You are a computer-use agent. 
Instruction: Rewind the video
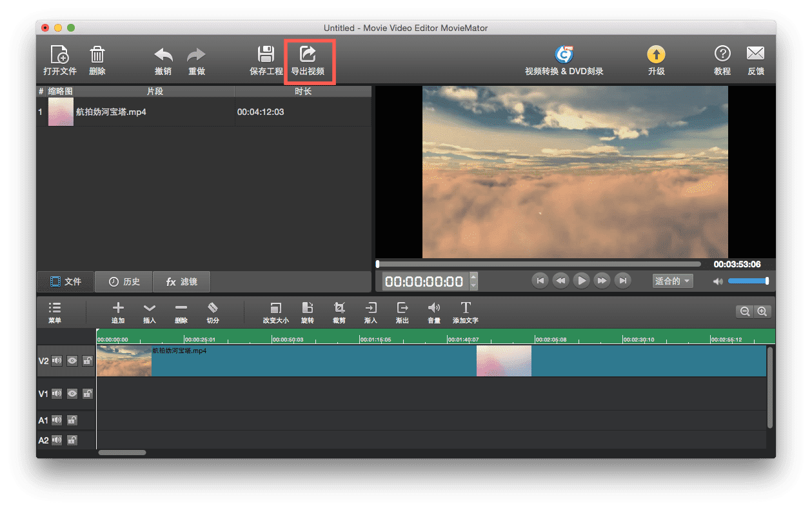pyautogui.click(x=561, y=281)
